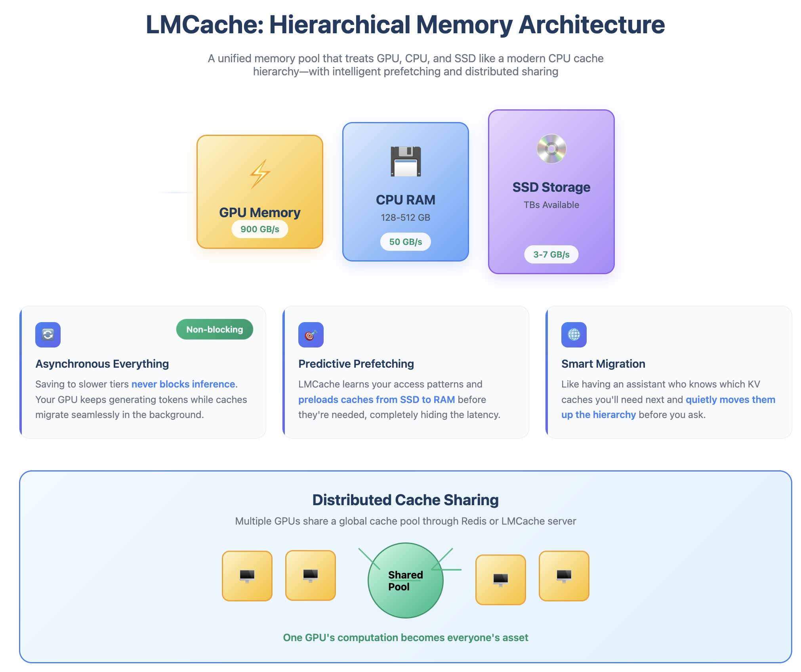The width and height of the screenshot is (801, 672).
Task: Click the CD icon on the SSD Storage card
Action: [x=551, y=149]
